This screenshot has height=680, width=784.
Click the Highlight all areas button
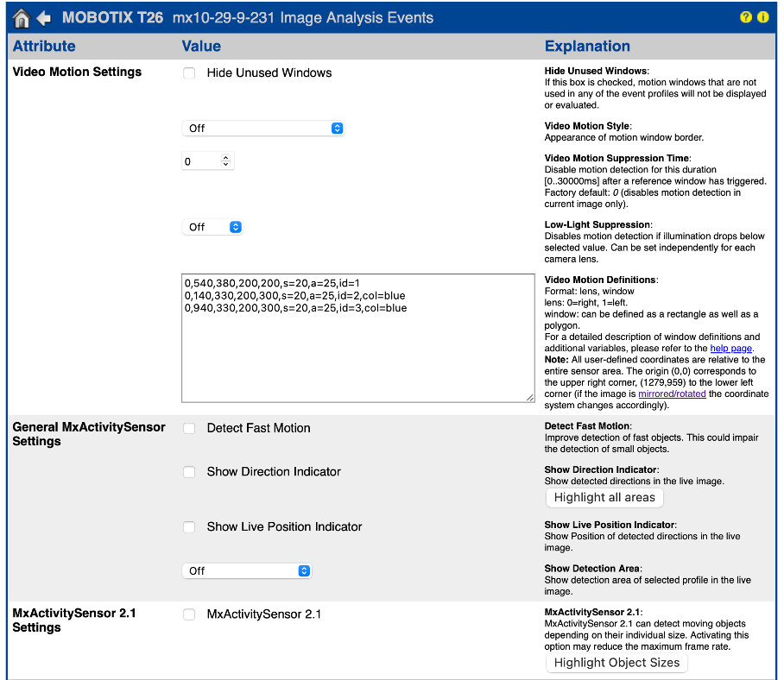click(604, 498)
